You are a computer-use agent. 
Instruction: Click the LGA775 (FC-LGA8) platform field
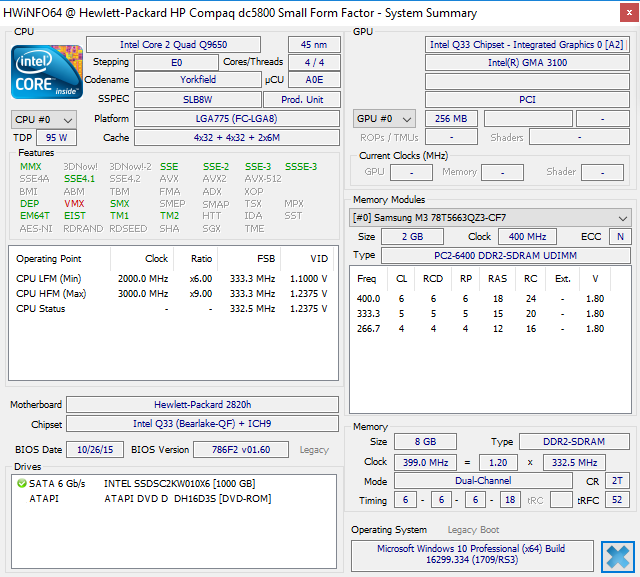(x=237, y=119)
